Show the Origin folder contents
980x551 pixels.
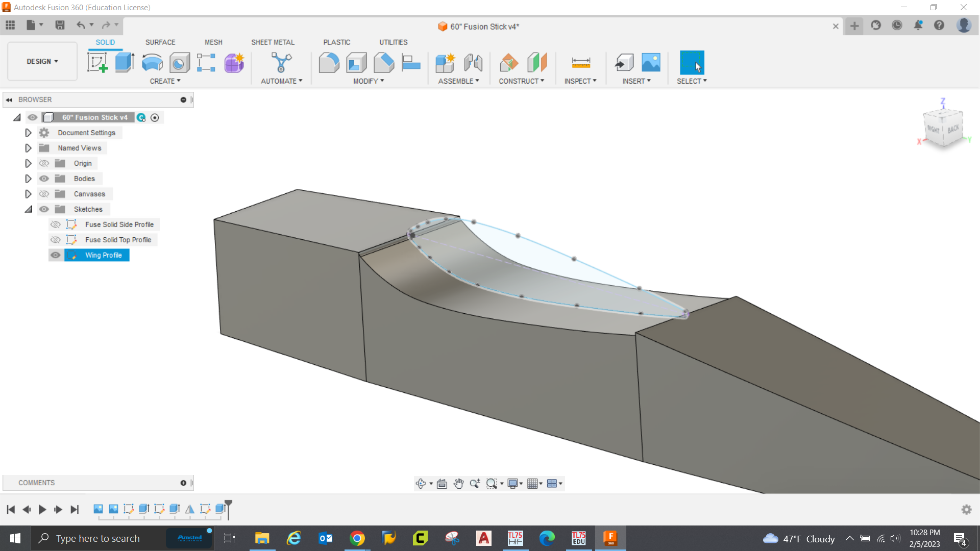[x=28, y=163]
